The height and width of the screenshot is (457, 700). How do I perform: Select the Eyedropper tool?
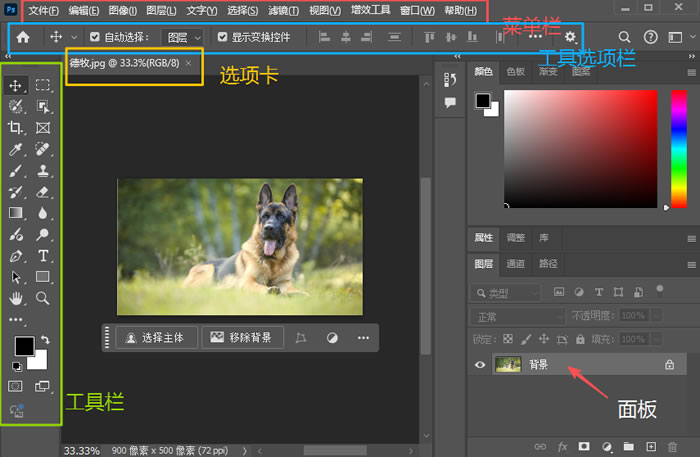(16, 149)
